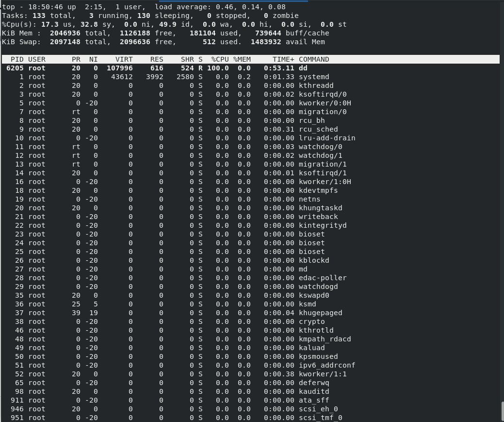This screenshot has height=422, width=504.
Task: Click the kpsmoused command name
Action: pos(318,356)
